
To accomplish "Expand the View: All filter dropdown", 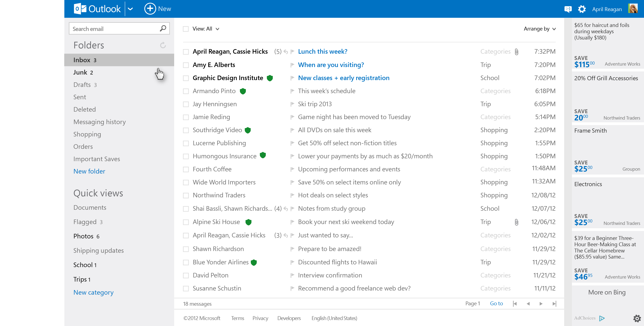I will click(x=217, y=29).
